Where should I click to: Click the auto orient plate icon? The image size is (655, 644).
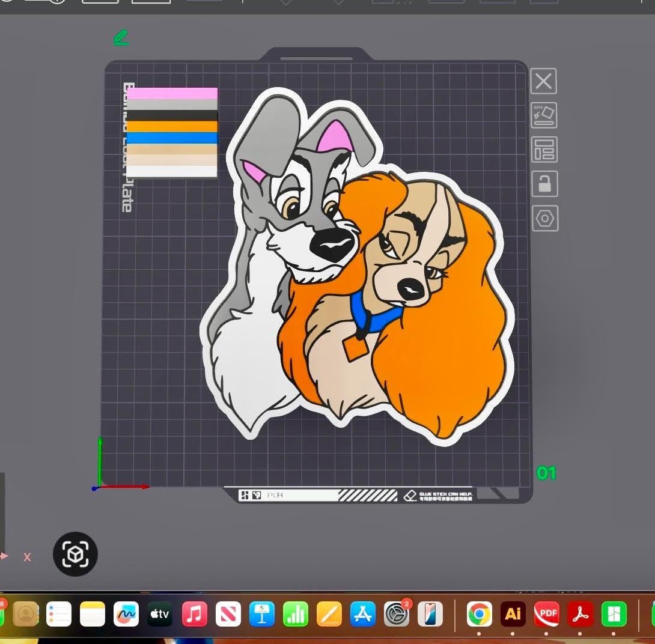pyautogui.click(x=544, y=115)
